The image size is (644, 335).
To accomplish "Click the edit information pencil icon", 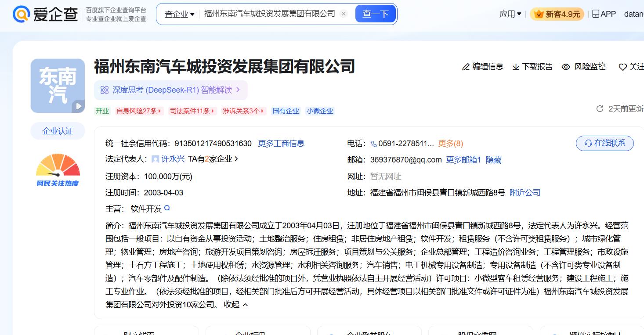I will click(466, 67).
